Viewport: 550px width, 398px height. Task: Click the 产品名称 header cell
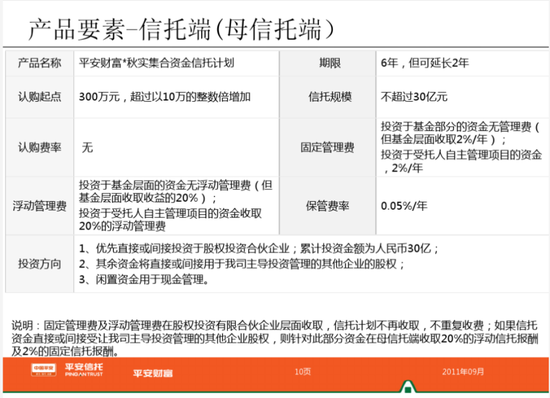tap(40, 63)
